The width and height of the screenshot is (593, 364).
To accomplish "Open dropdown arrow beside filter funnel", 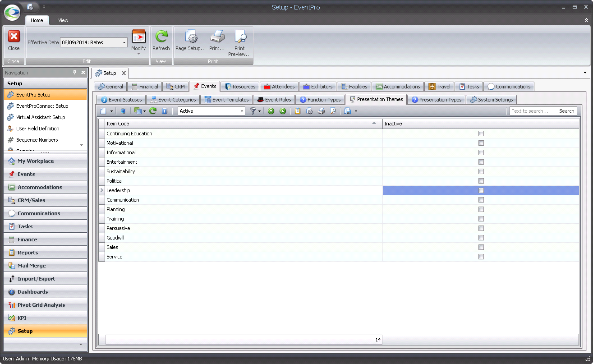I will click(259, 111).
